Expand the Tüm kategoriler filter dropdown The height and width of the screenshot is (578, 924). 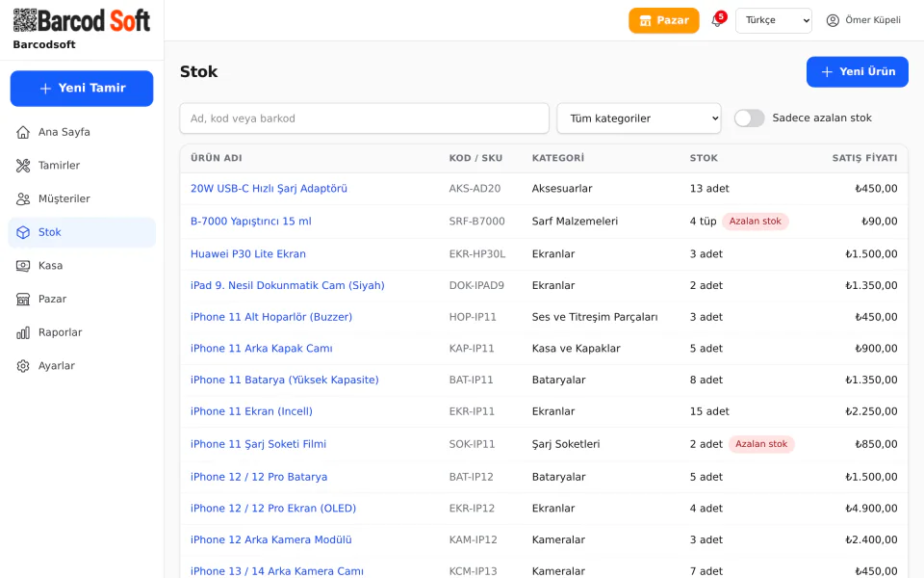pyautogui.click(x=639, y=118)
